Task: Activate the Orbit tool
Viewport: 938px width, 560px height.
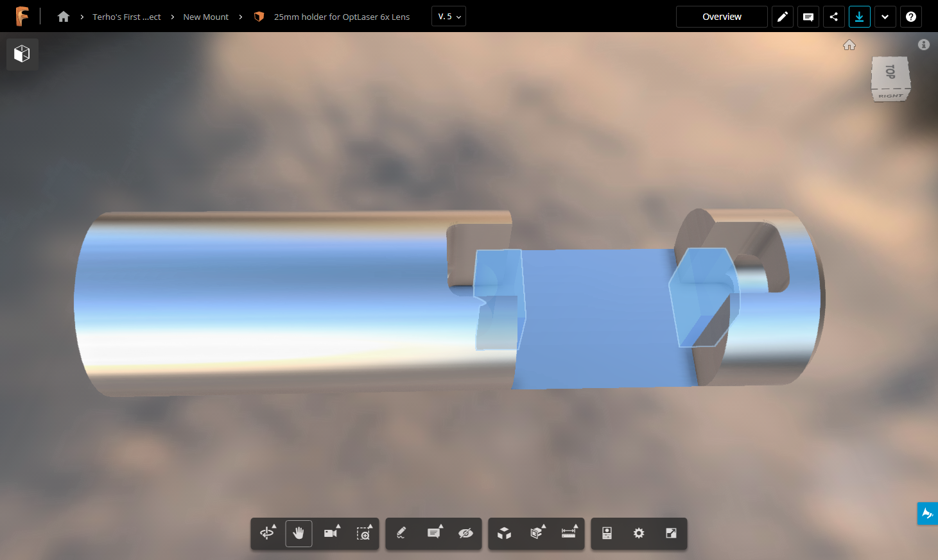Action: (x=267, y=533)
